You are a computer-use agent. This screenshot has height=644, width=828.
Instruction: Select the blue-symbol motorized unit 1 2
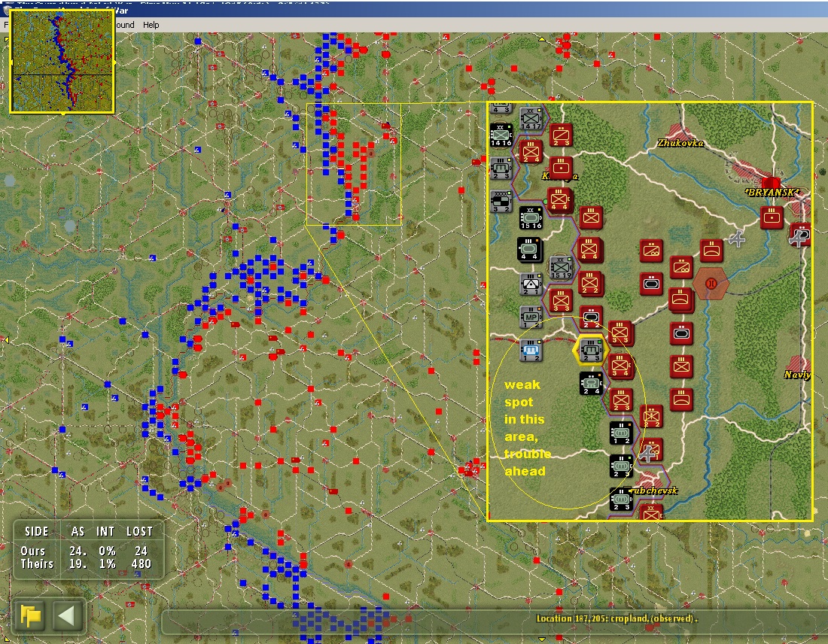point(531,351)
